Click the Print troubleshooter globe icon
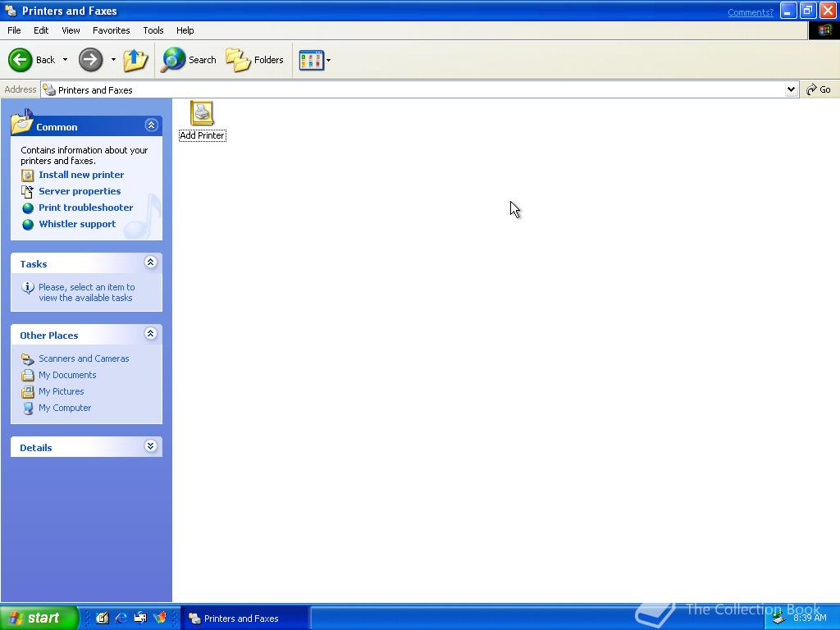 pyautogui.click(x=28, y=208)
